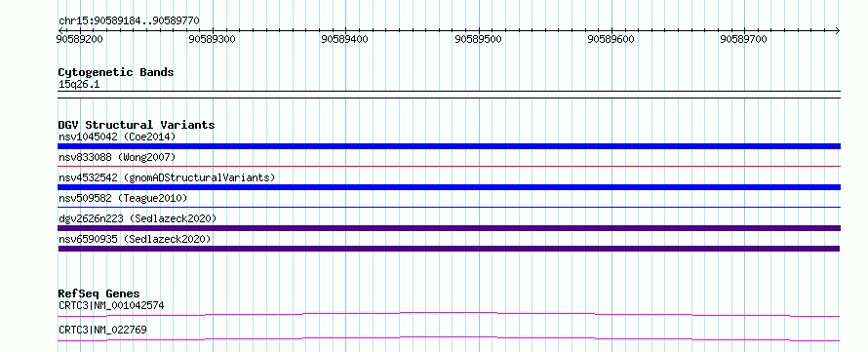
Task: Click the chr15:90589184..90589770 region label
Action: point(129,21)
